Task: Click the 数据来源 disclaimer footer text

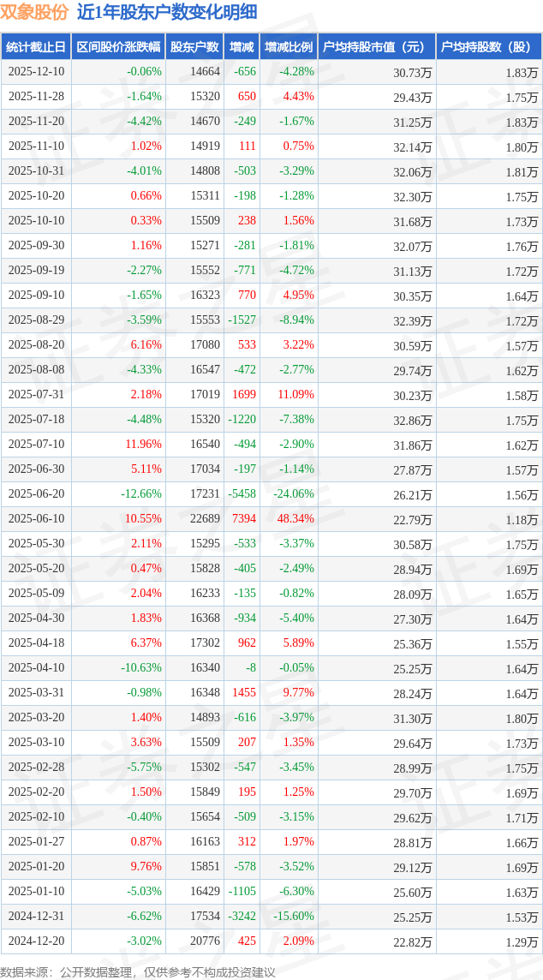Action: tap(138, 971)
